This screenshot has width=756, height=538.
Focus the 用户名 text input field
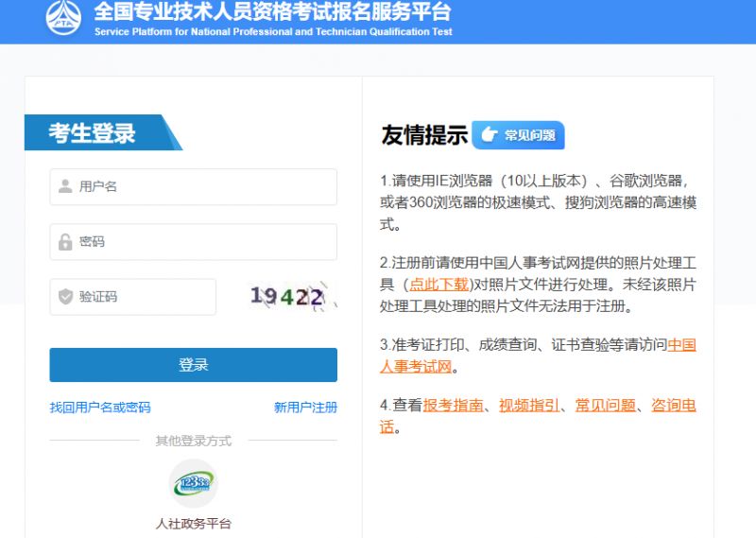click(203, 186)
